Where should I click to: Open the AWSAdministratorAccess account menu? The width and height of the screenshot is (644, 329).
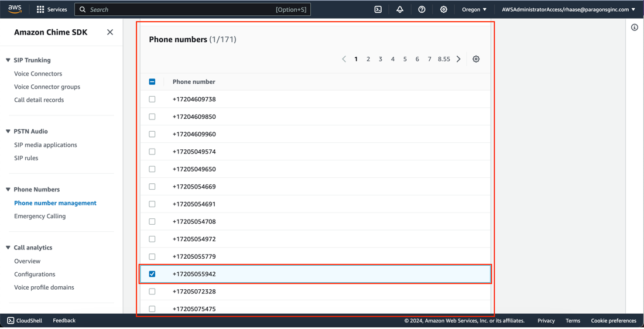point(568,9)
